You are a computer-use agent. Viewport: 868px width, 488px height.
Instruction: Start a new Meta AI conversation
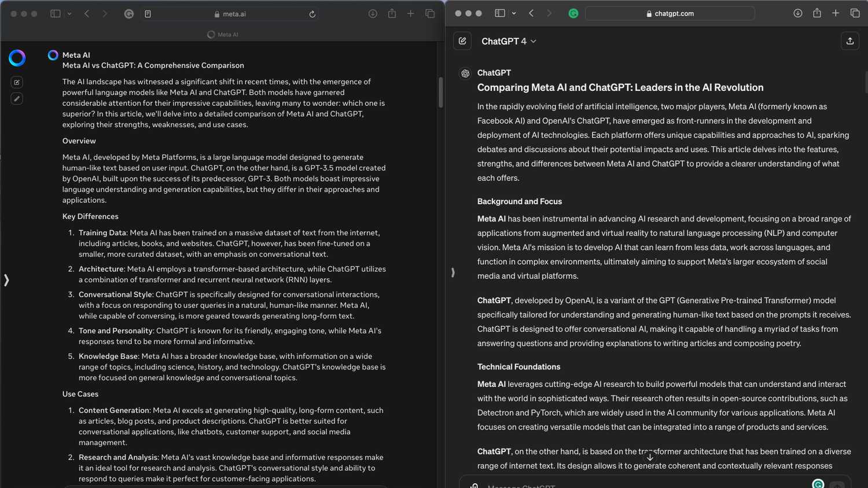point(17,83)
